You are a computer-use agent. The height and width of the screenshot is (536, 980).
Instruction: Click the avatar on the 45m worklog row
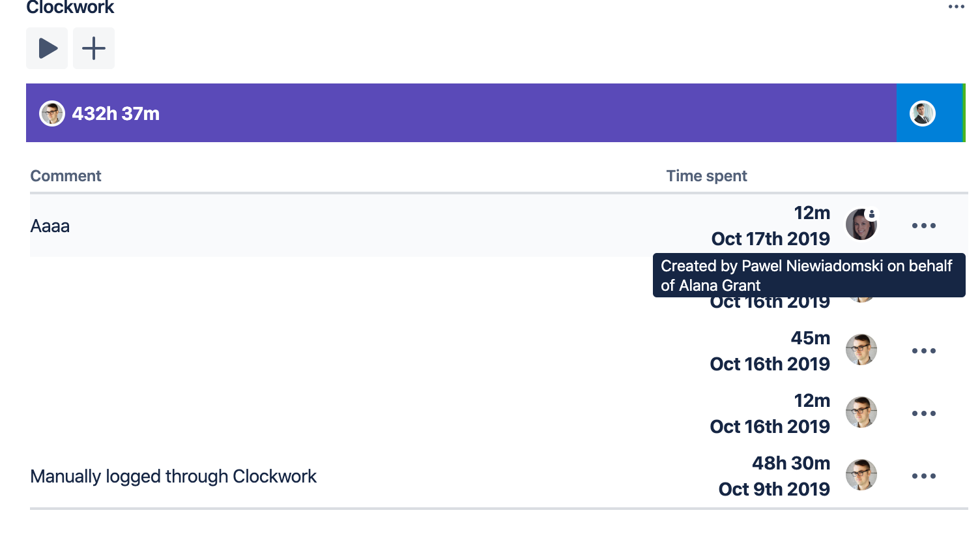[861, 350]
